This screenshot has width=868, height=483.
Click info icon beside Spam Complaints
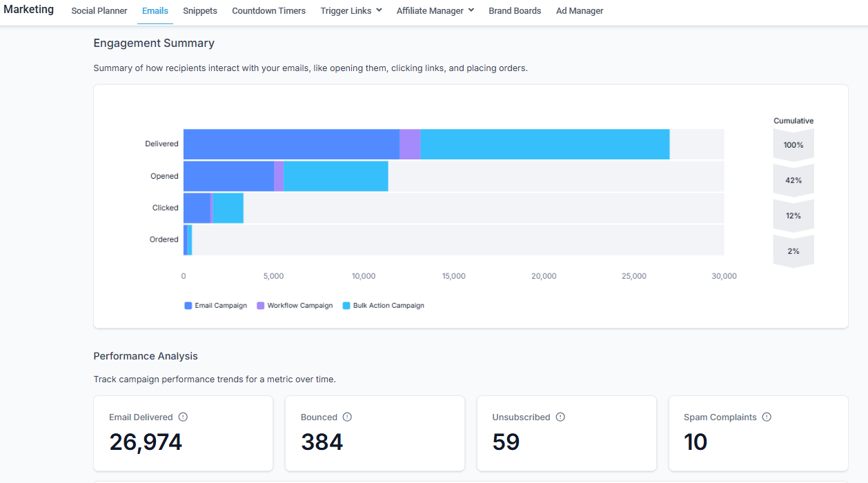767,417
